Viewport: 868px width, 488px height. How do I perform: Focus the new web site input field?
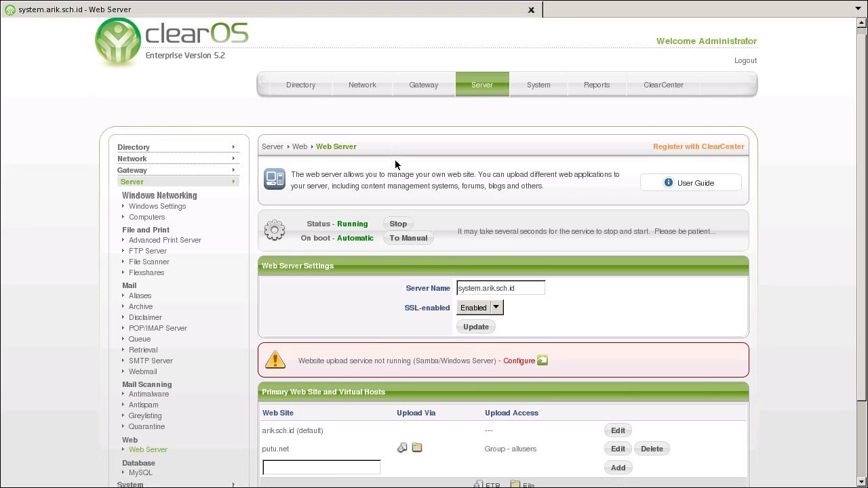tap(321, 467)
